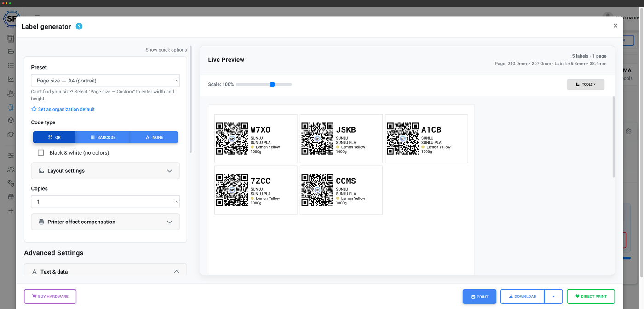Open the download options arrow
The height and width of the screenshot is (309, 644).
[x=553, y=297]
